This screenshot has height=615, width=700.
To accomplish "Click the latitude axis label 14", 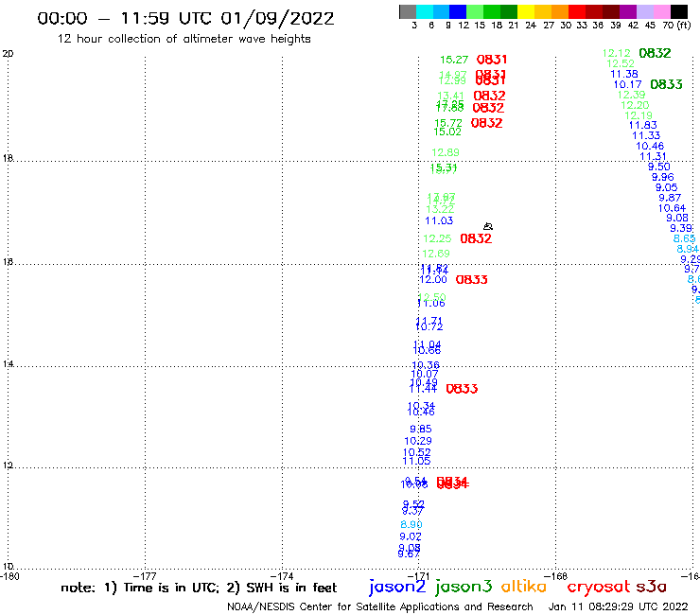I will click(x=8, y=364).
